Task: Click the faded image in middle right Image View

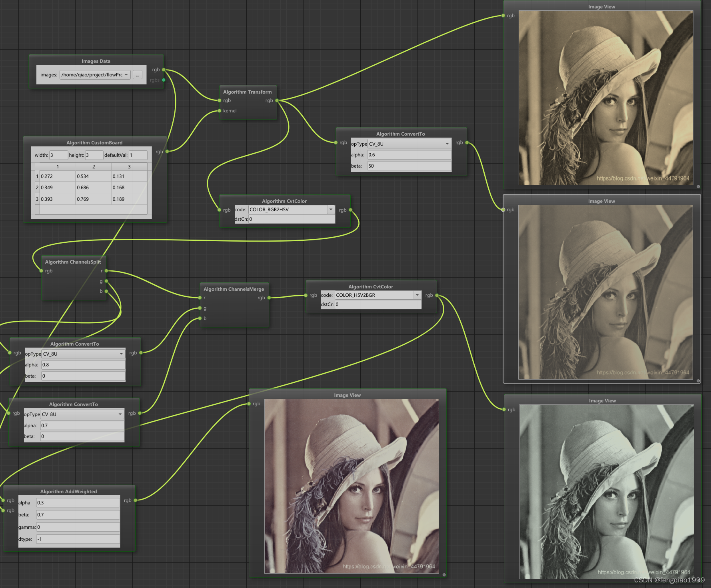Action: click(x=606, y=292)
